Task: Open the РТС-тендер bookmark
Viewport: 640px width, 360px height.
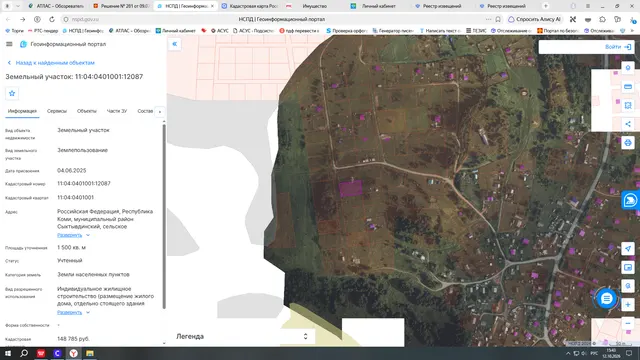Action: [x=43, y=31]
